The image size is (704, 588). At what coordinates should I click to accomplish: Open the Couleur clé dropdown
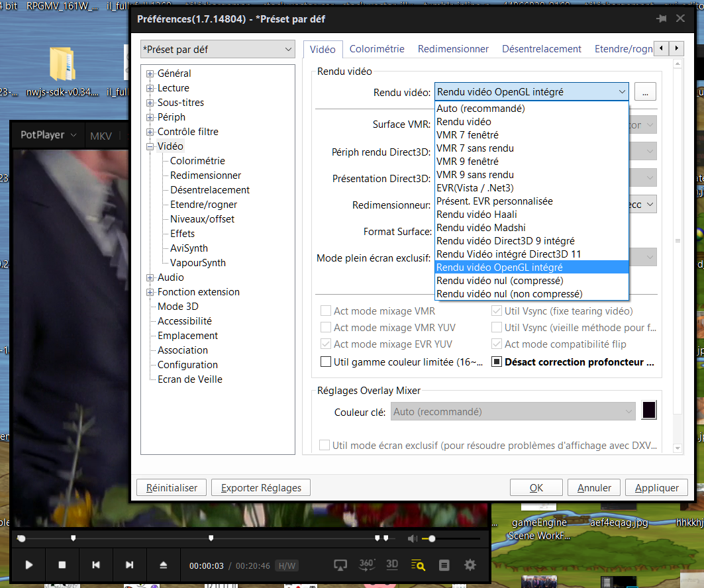[x=514, y=412]
